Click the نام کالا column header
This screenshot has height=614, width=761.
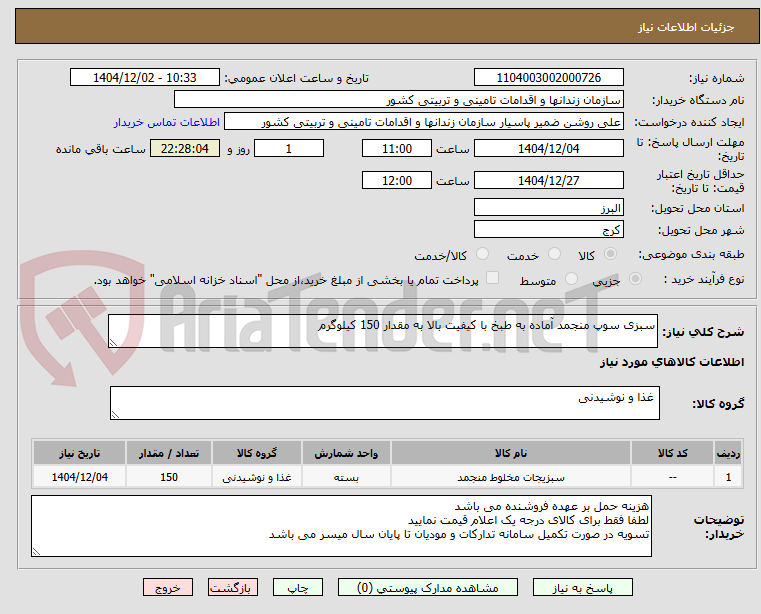tap(511, 453)
